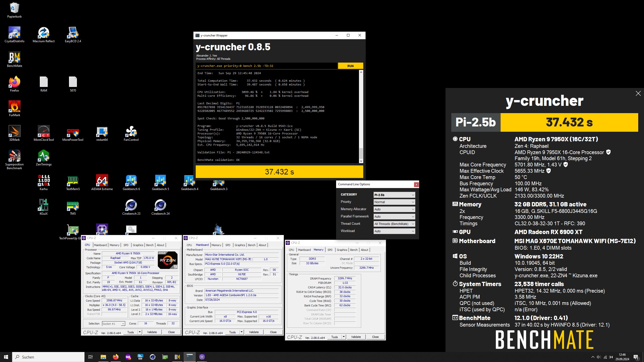
Task: Open the volume tray icon
Action: (598, 357)
